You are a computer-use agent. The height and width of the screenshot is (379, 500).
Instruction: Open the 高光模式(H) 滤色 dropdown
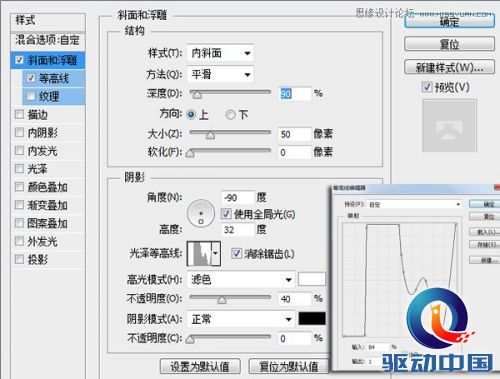tap(241, 279)
